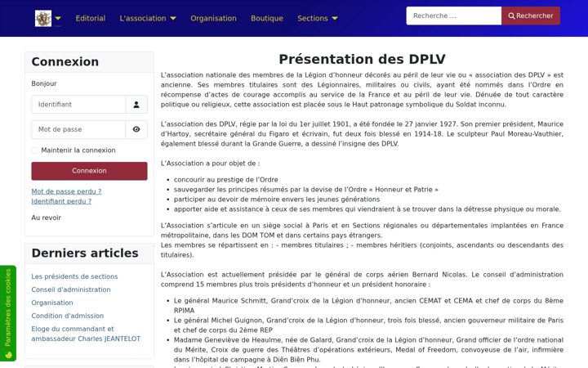Click the 'Au revoir' text
This screenshot has width=588, height=368.
coord(46,218)
